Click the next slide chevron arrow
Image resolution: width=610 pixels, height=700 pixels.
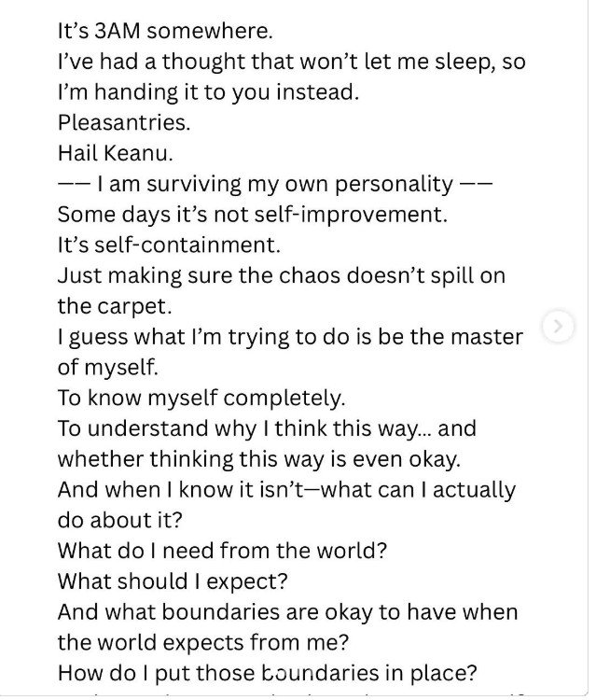pyautogui.click(x=558, y=327)
